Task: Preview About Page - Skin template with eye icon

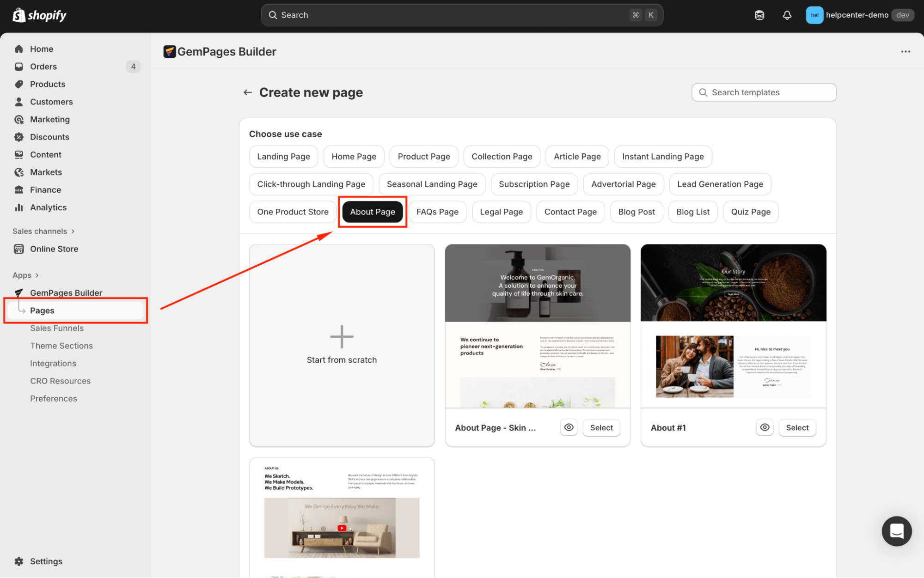Action: click(x=569, y=427)
